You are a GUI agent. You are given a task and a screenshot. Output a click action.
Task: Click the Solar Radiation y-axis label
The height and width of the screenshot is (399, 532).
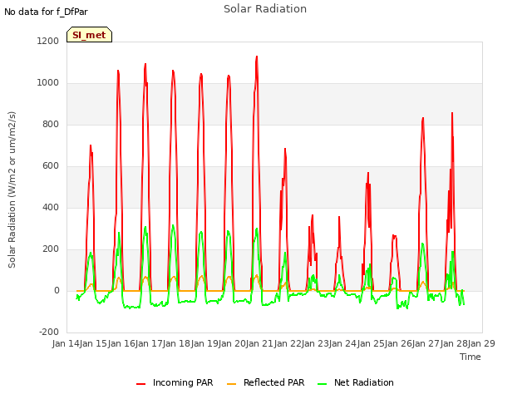point(12,190)
